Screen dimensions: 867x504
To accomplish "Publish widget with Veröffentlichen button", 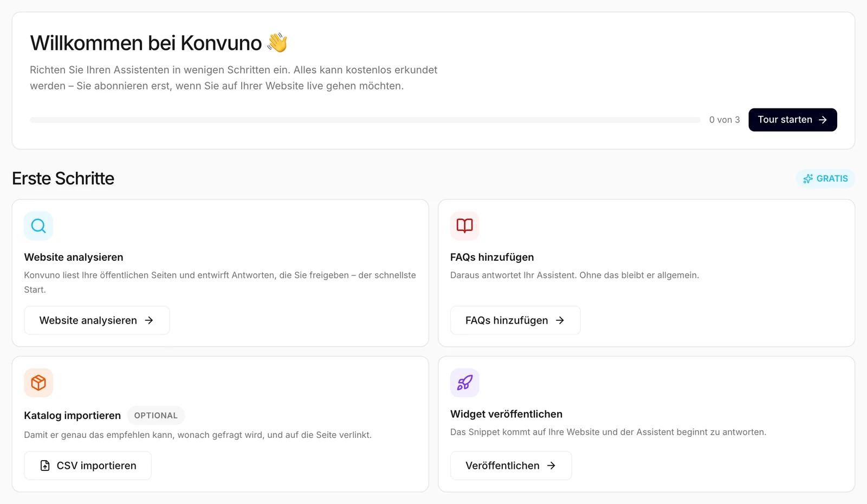I will point(511,466).
